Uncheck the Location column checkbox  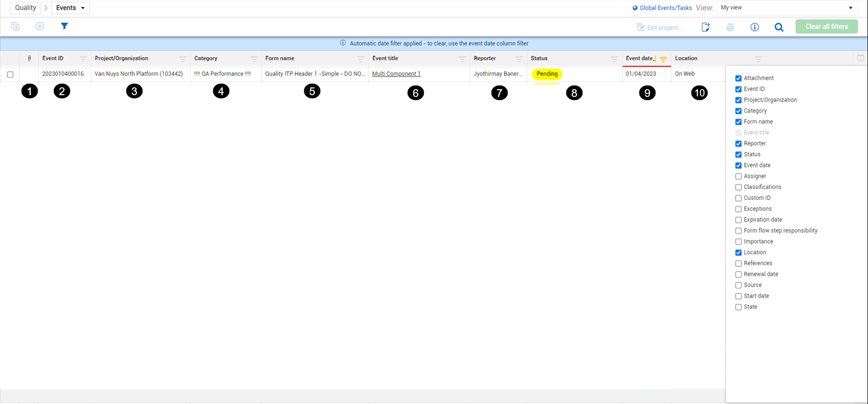click(738, 253)
